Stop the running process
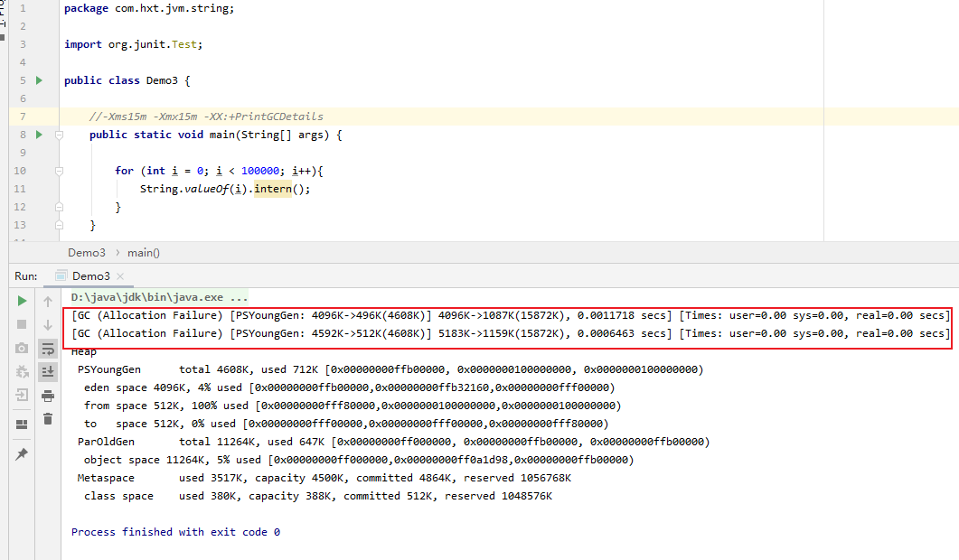This screenshot has width=959, height=560. [x=22, y=324]
